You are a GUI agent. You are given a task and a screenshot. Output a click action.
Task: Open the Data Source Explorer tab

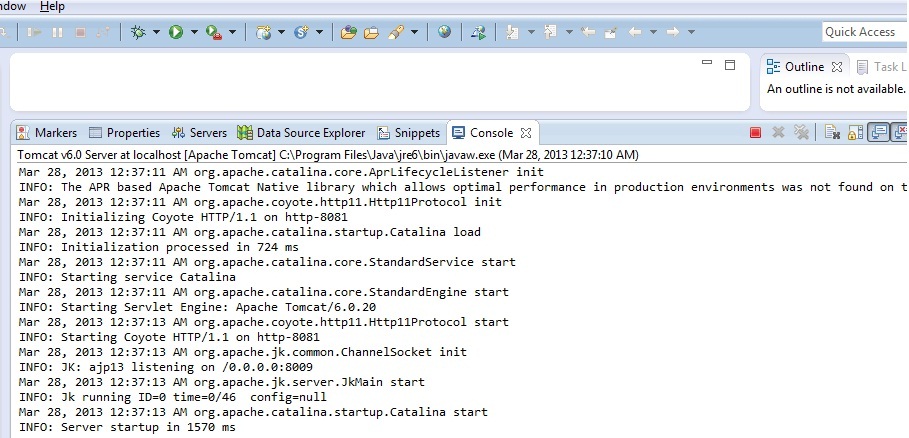301,133
